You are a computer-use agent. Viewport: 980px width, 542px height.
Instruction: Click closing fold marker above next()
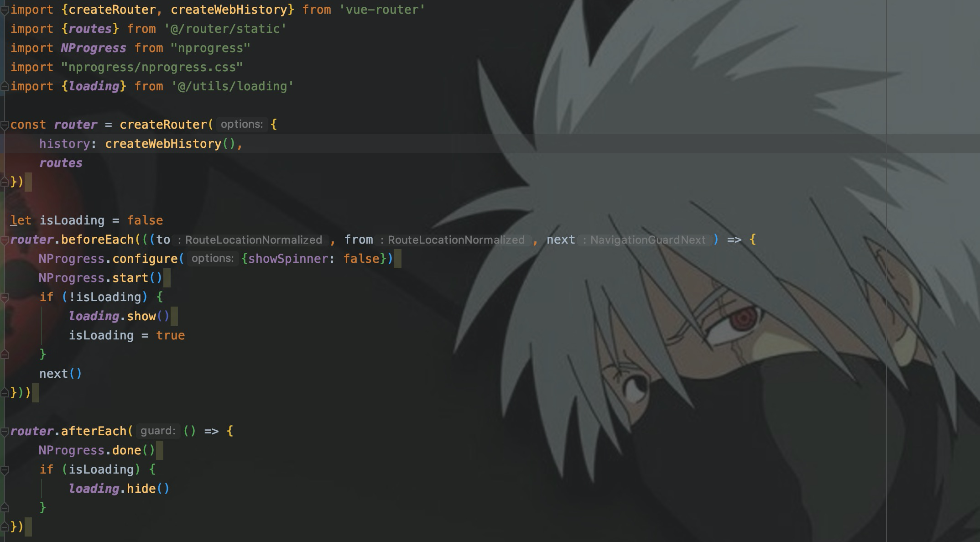click(x=5, y=354)
